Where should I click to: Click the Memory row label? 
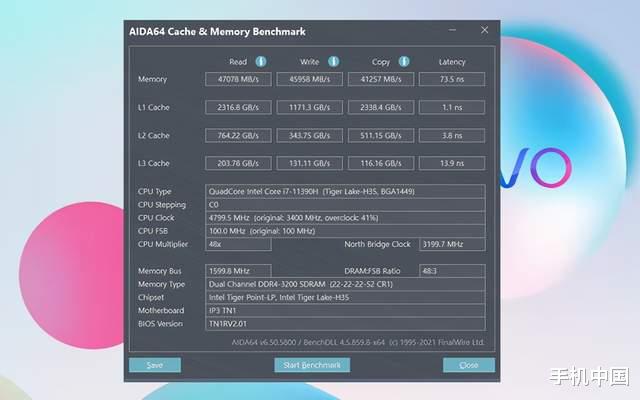click(152, 79)
